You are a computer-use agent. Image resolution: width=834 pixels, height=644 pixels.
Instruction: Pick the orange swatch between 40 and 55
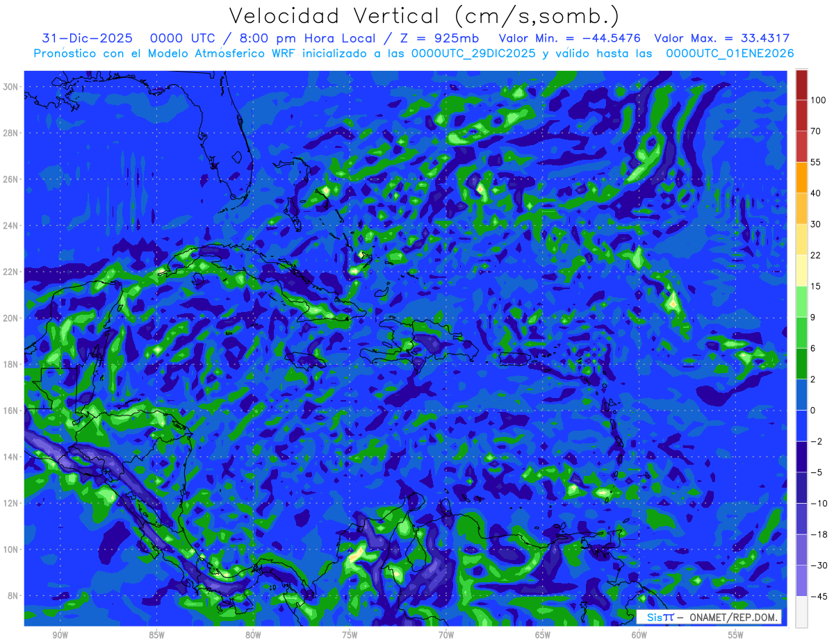[801, 178]
